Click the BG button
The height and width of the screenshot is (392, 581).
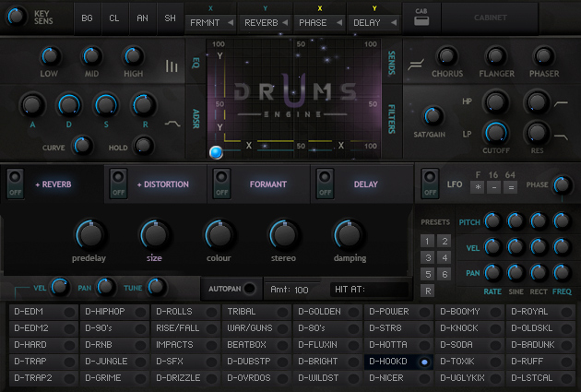(x=87, y=18)
